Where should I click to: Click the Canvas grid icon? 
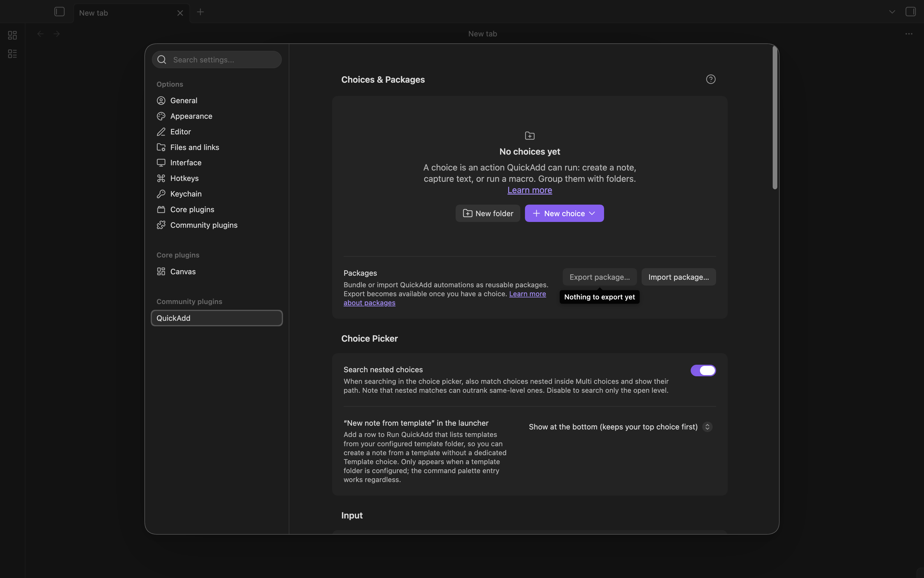[161, 271]
